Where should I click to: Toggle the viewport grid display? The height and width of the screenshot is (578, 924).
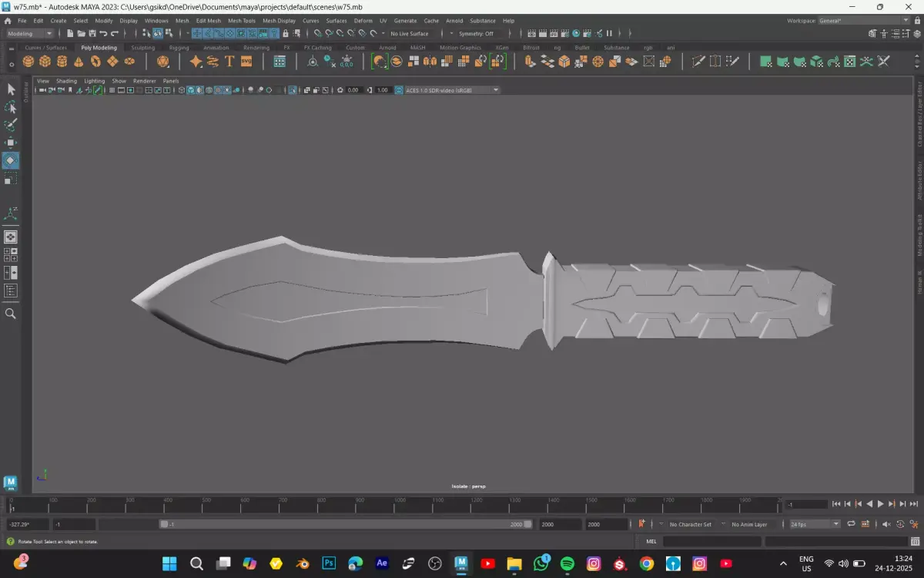click(112, 90)
